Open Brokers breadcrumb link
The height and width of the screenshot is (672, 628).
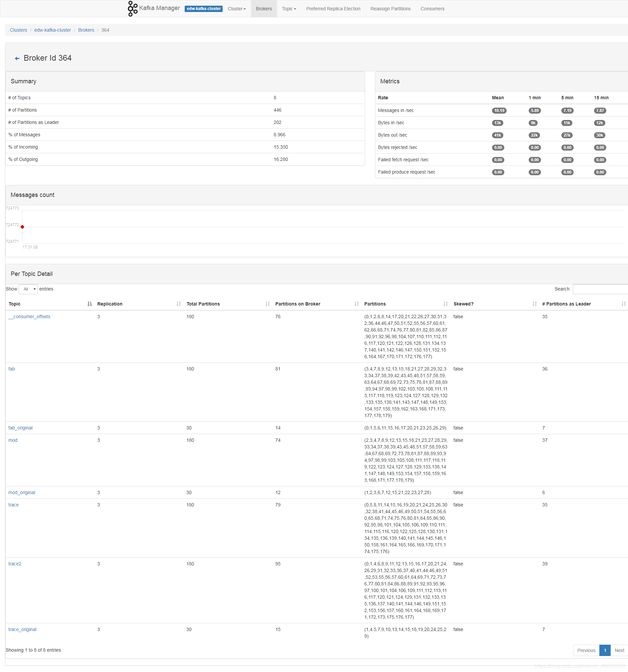86,30
